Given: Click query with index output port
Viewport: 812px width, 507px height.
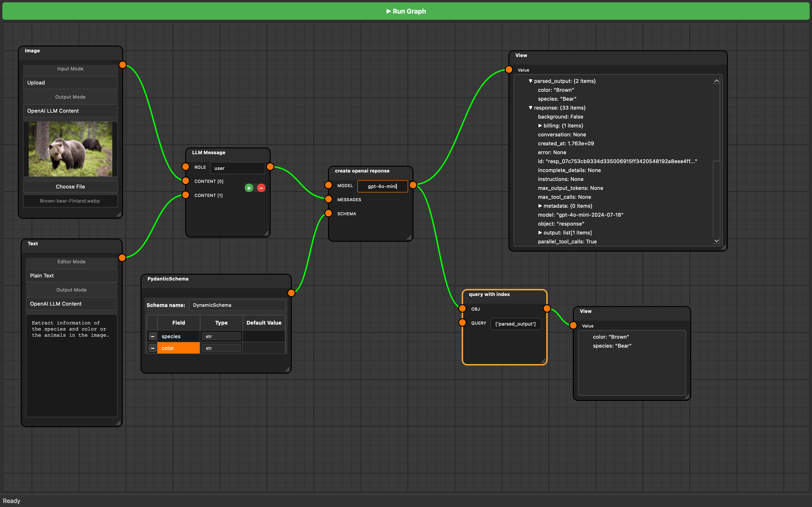Looking at the screenshot, I should tap(547, 308).
